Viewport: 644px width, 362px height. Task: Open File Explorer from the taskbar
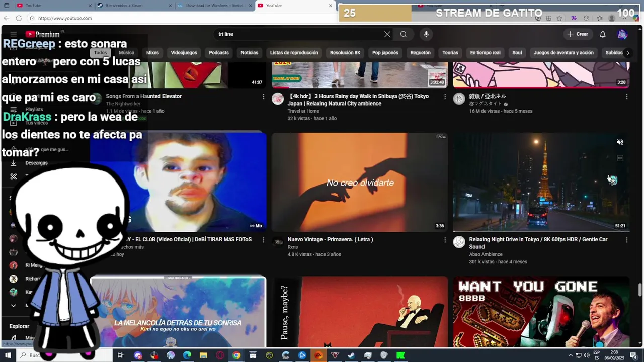pos(203,355)
